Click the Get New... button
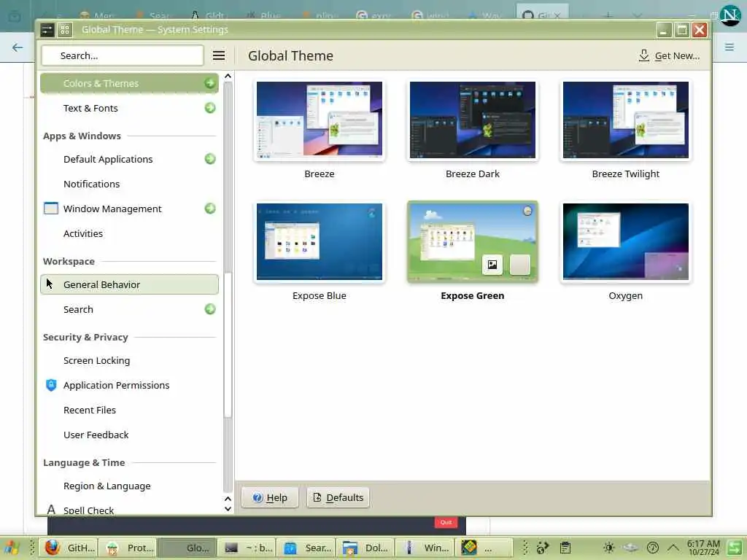The width and height of the screenshot is (747, 560). tap(669, 55)
